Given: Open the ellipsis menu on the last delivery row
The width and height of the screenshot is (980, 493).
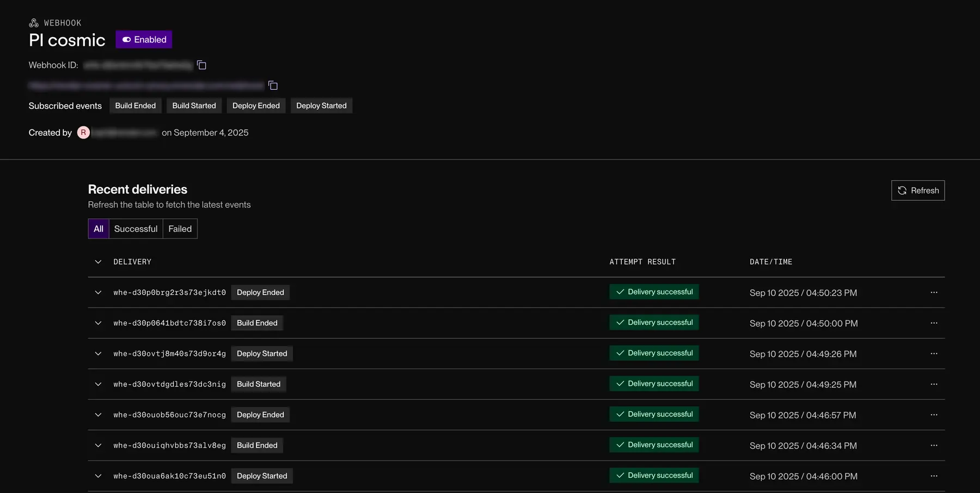Looking at the screenshot, I should (x=934, y=476).
